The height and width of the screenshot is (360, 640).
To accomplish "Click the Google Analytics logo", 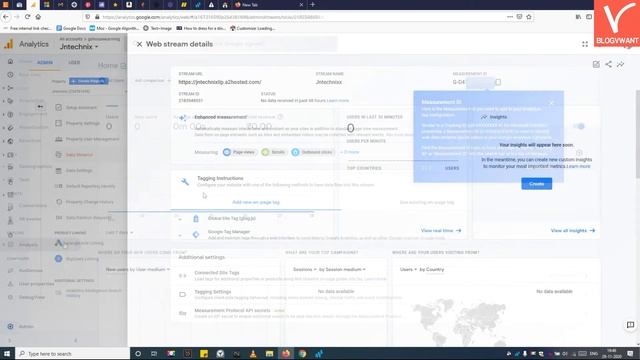I will click(9, 44).
